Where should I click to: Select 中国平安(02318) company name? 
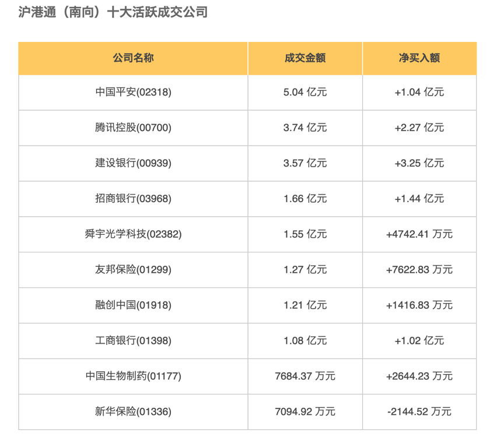pos(133,92)
